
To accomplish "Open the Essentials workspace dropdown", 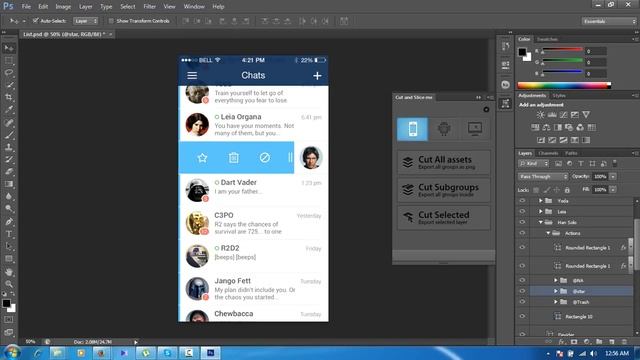I will (609, 21).
